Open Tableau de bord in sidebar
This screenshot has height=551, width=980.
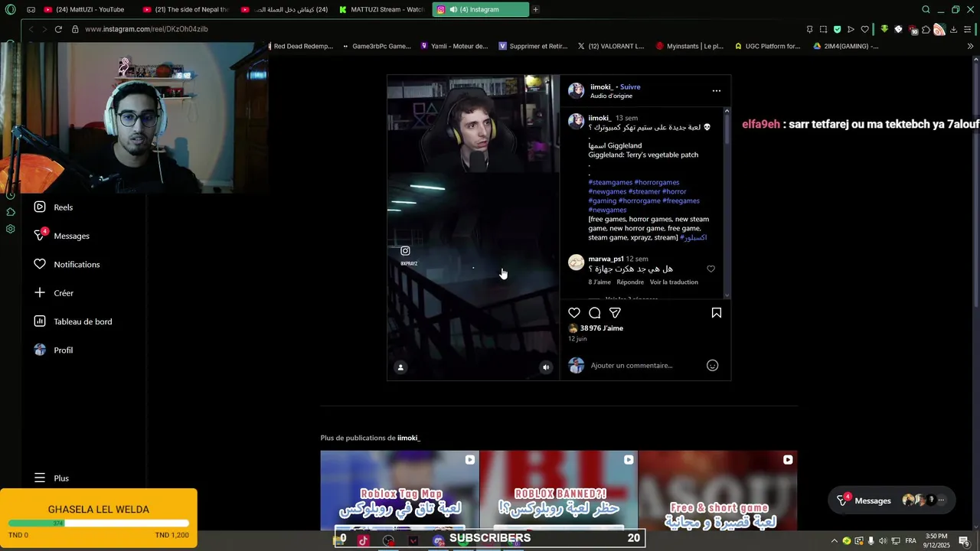coord(73,321)
